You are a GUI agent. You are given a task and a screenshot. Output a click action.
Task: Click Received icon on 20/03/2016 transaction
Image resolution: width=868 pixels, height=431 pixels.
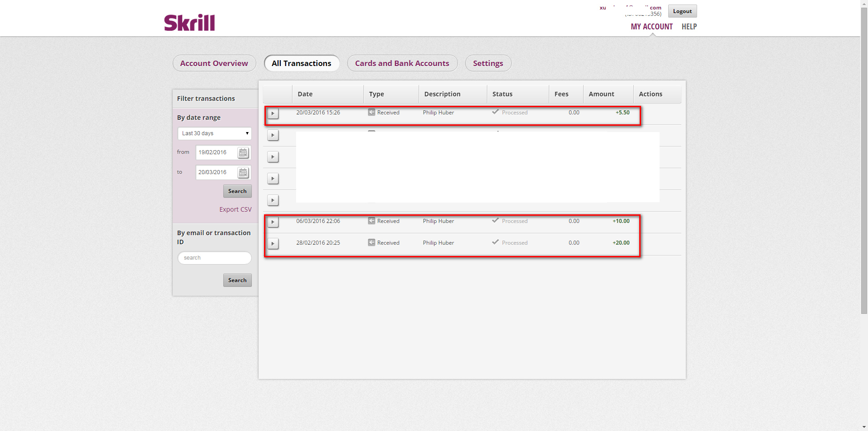372,112
